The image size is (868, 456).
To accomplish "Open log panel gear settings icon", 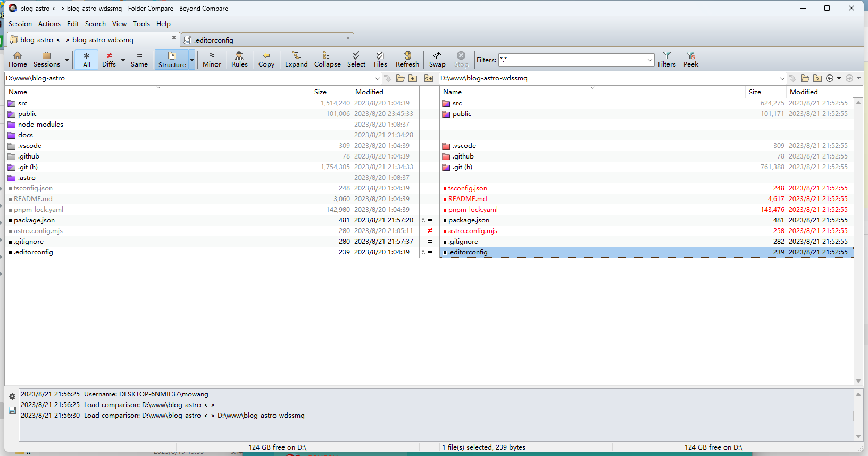I will pos(12,396).
